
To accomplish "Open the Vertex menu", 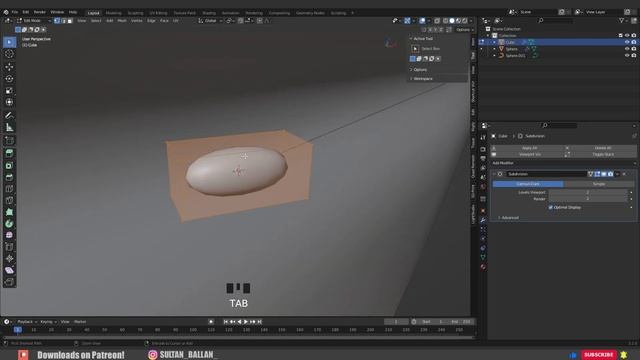I will point(136,20).
